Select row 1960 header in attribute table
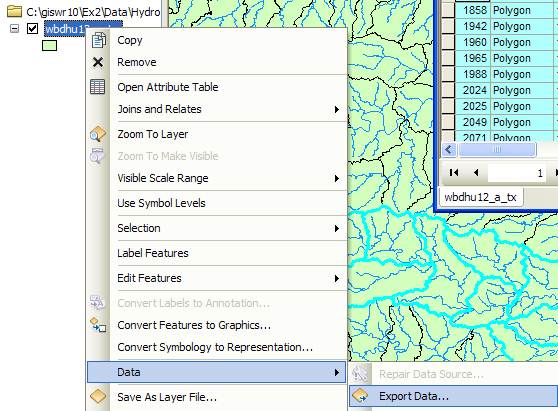 point(448,42)
